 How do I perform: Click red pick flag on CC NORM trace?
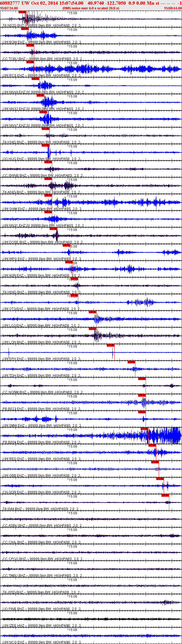click(x=142, y=379)
